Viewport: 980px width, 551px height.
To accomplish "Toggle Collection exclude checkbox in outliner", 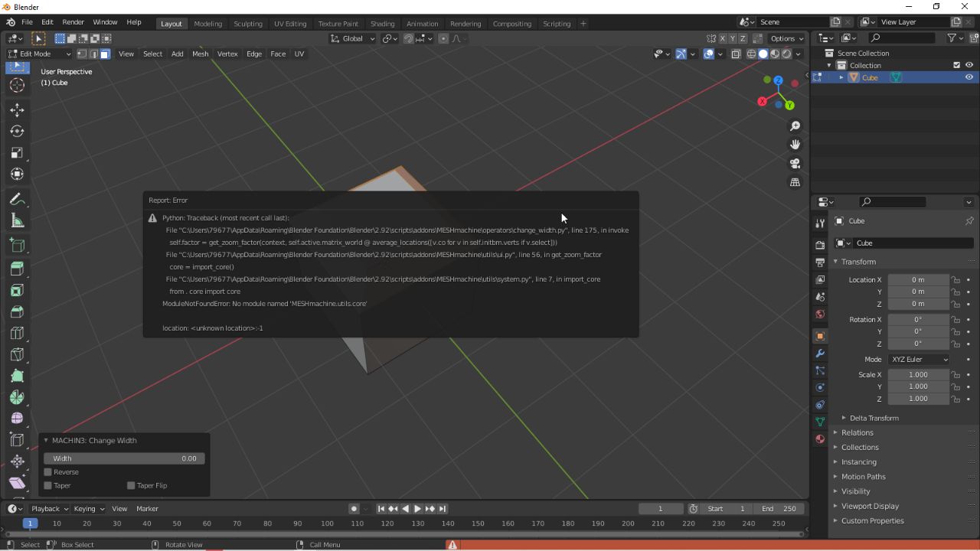I will [956, 65].
